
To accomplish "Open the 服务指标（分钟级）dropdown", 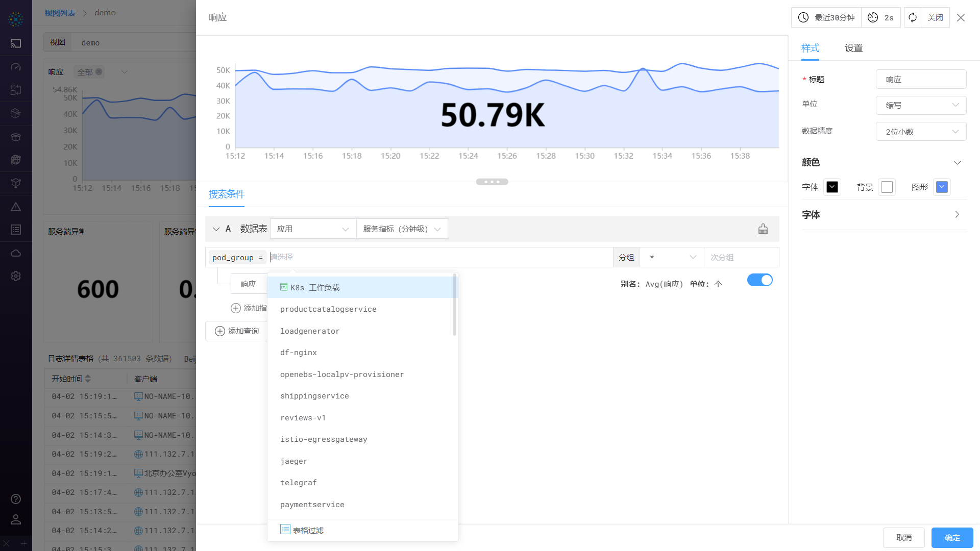I will (402, 229).
